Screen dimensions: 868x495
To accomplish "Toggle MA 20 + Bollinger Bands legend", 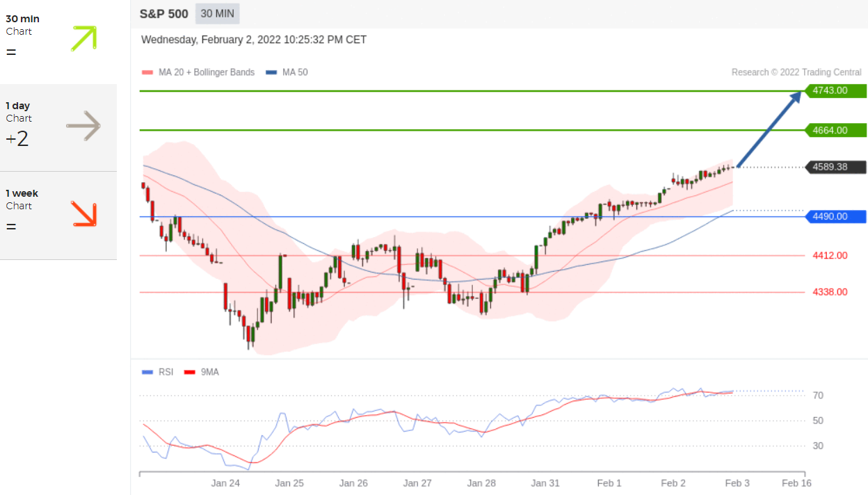I will (x=198, y=72).
